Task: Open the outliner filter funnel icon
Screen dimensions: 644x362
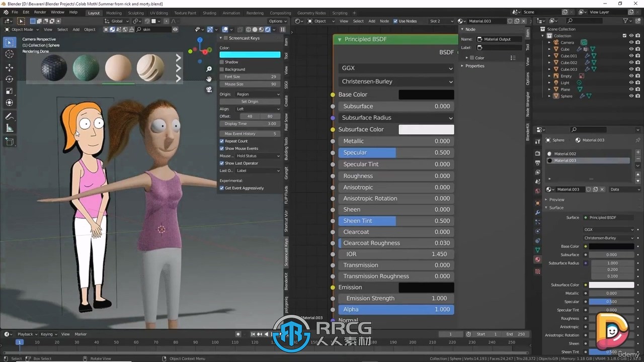Action: pyautogui.click(x=626, y=21)
